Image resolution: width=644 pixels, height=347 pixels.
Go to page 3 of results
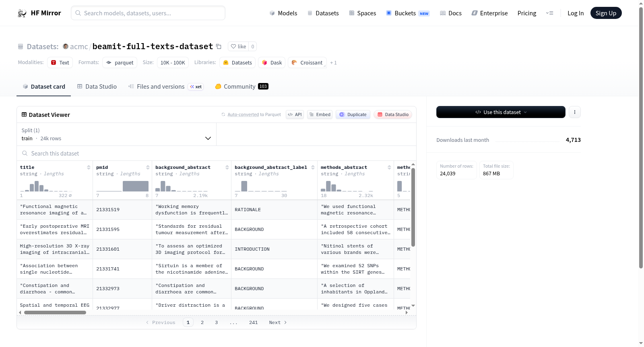(217, 322)
